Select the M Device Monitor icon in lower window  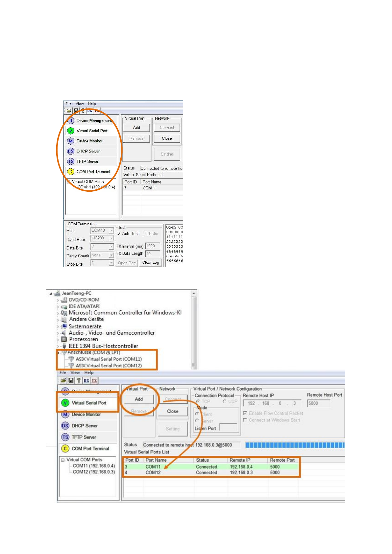point(65,414)
